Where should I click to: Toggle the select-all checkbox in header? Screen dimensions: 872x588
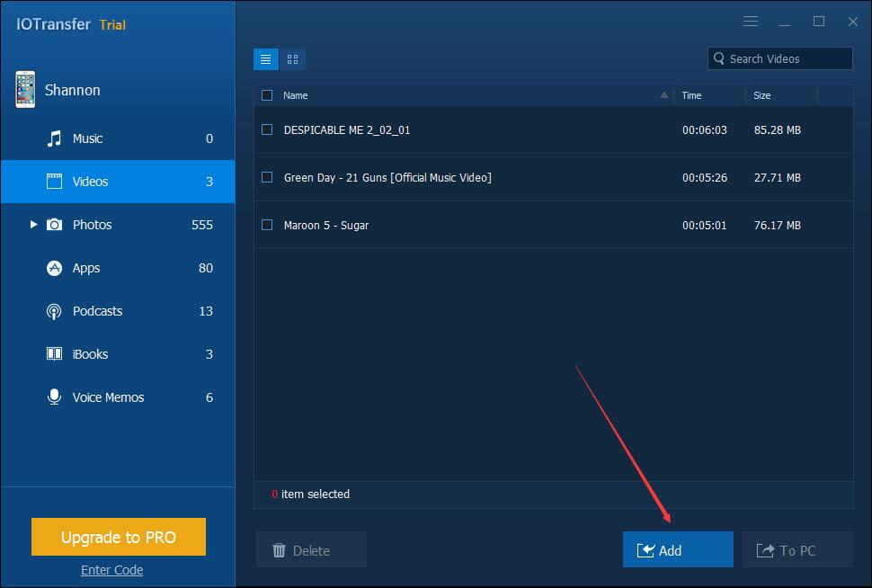pos(267,95)
